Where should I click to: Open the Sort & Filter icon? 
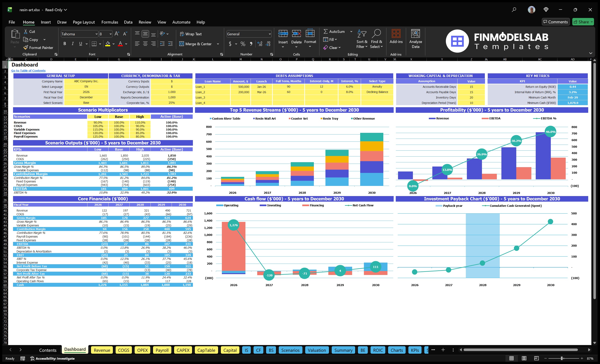[x=362, y=33]
